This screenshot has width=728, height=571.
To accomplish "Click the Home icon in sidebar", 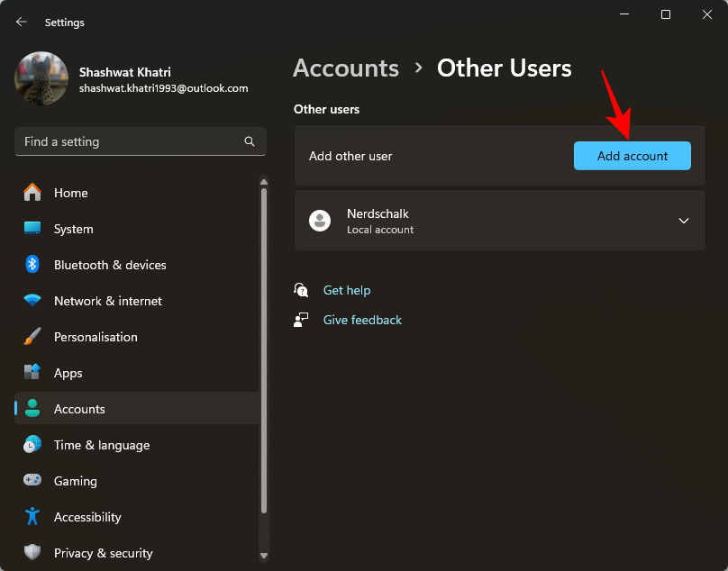I will point(32,193).
